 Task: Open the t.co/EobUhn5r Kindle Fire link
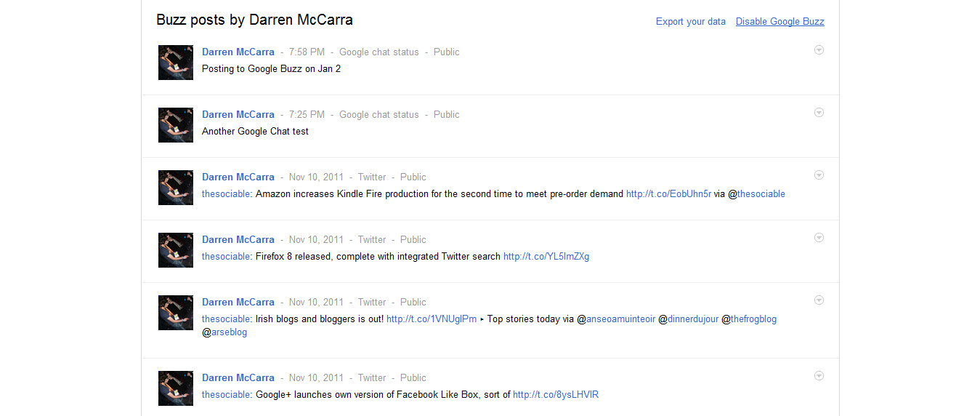tap(668, 194)
